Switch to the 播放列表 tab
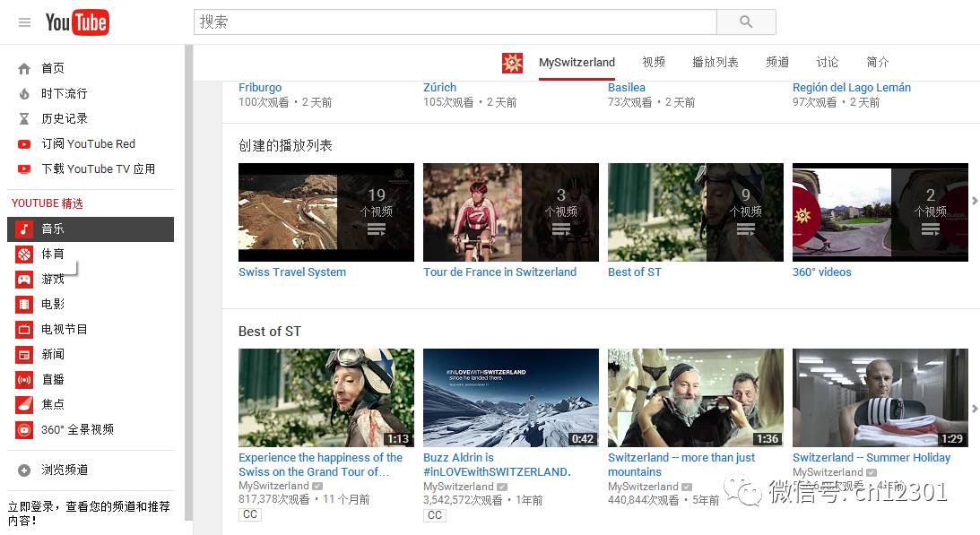Screen dimensions: 980x535 (x=715, y=63)
